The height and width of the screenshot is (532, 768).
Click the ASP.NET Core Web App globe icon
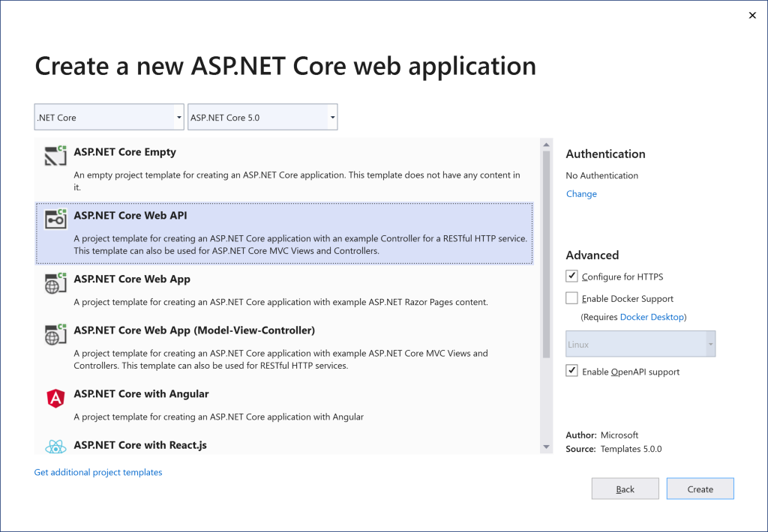[x=55, y=282]
